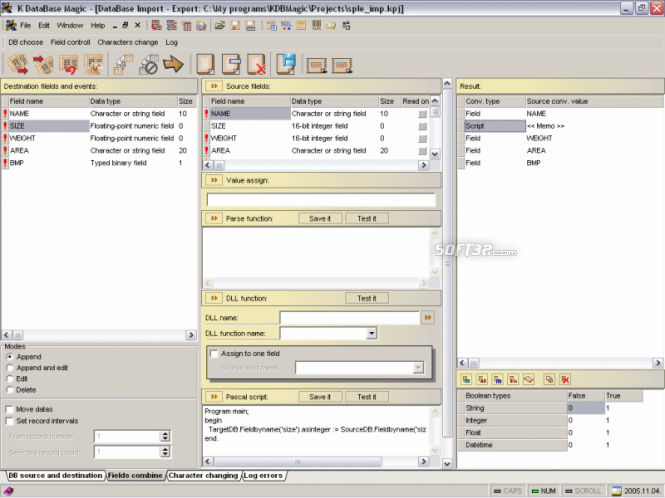Click the blue 'm' icon in Result toolbar
This screenshot has height=498, width=665.
point(497,379)
